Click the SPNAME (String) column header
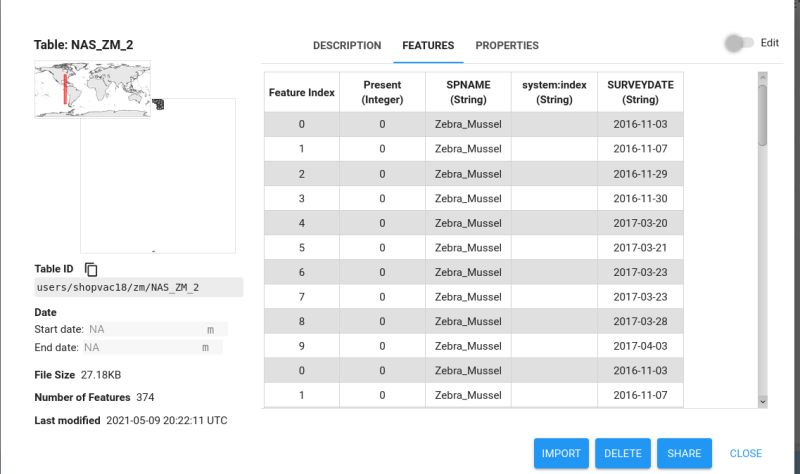Screen dimensions: 800x474 click(x=468, y=92)
